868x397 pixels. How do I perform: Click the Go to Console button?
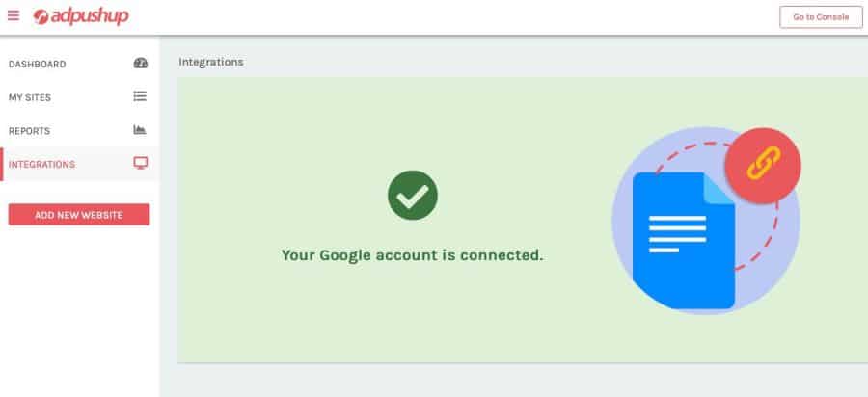[x=821, y=17]
